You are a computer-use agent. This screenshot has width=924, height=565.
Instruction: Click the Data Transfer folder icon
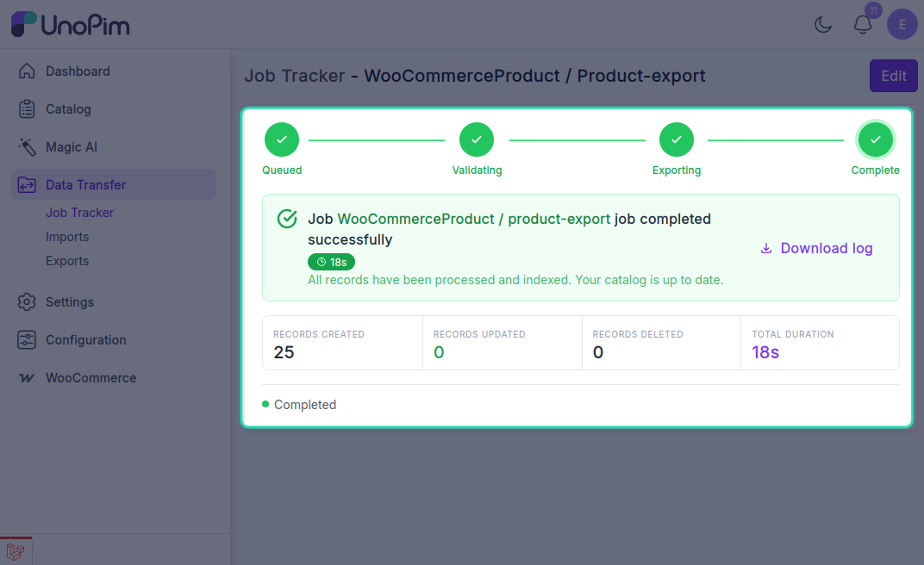click(27, 185)
